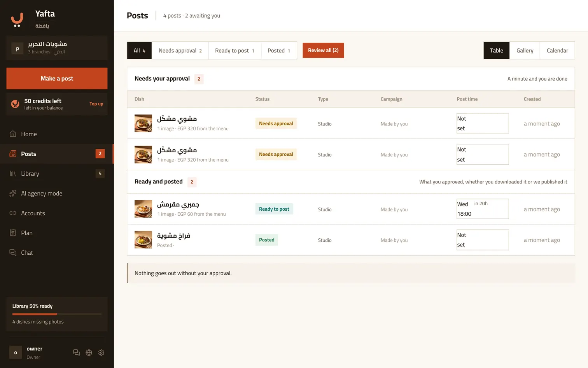This screenshot has width=588, height=368.
Task: Switch to Gallery view
Action: click(x=525, y=51)
